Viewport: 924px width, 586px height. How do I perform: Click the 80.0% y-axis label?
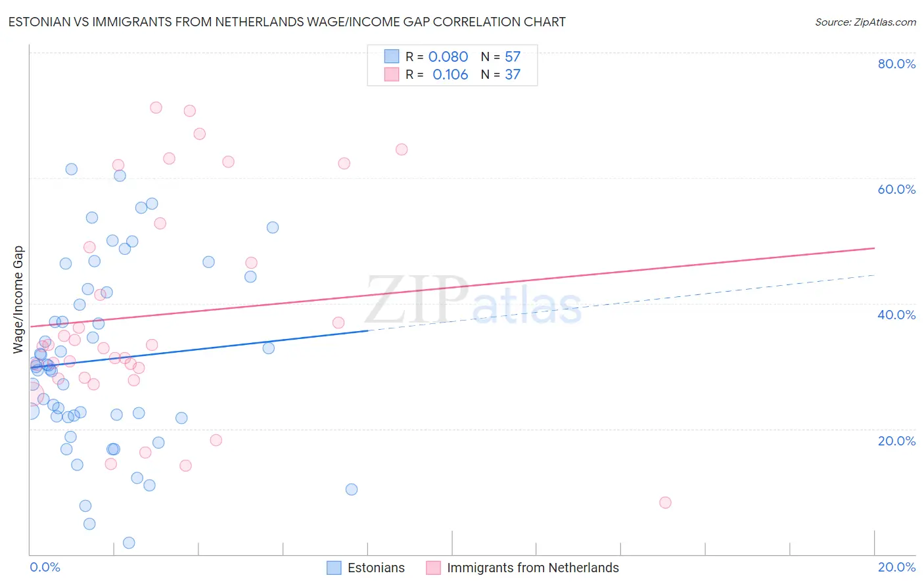point(896,64)
